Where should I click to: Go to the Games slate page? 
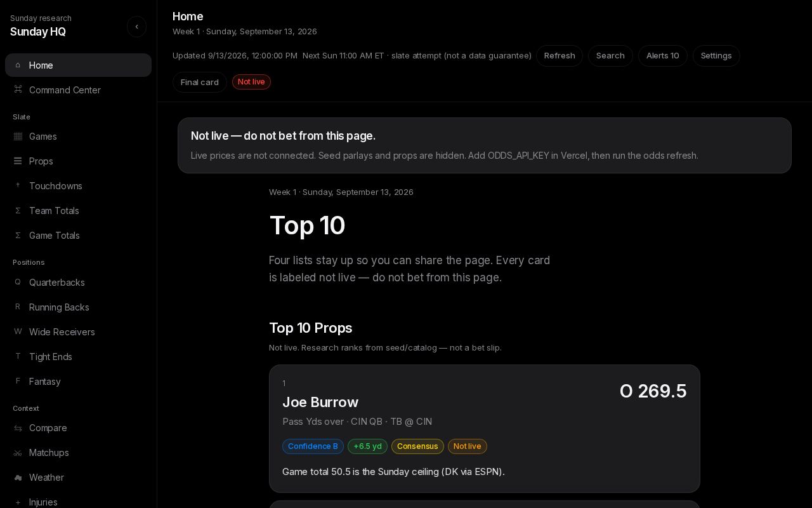pyautogui.click(x=78, y=137)
